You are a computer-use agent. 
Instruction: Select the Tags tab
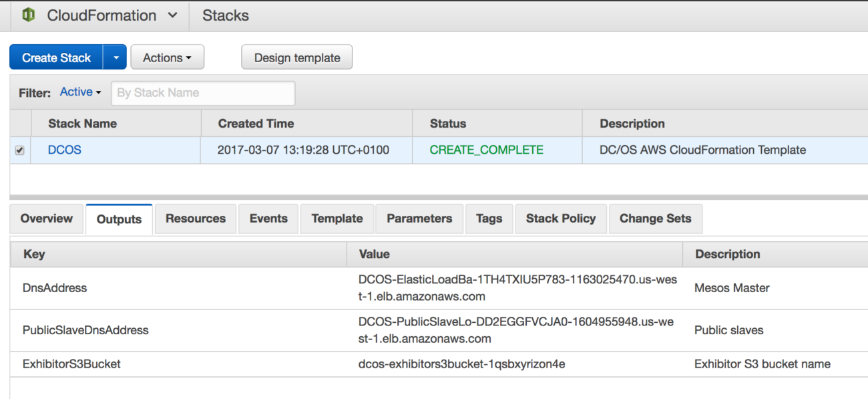pos(489,219)
